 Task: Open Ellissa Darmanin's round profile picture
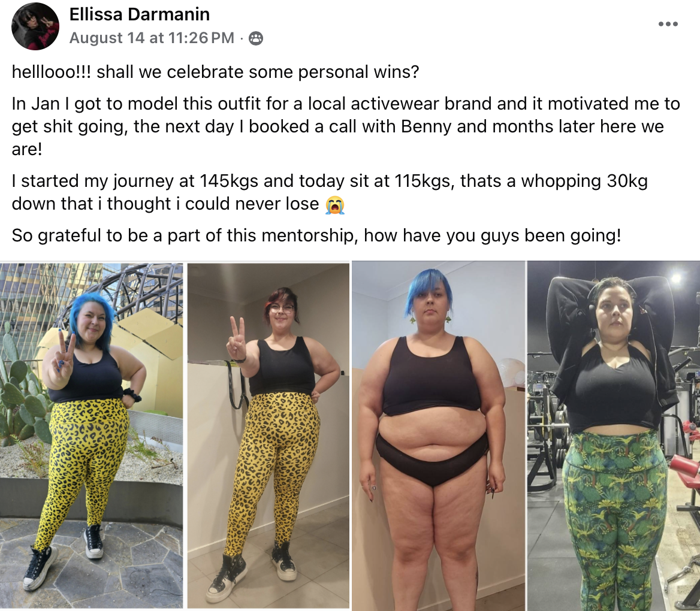pos(35,26)
